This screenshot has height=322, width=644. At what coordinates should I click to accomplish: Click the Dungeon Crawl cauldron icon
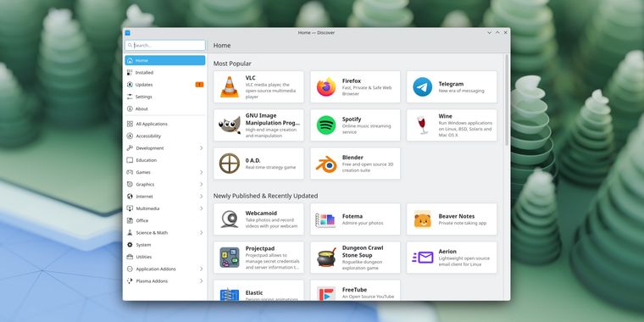tap(326, 258)
